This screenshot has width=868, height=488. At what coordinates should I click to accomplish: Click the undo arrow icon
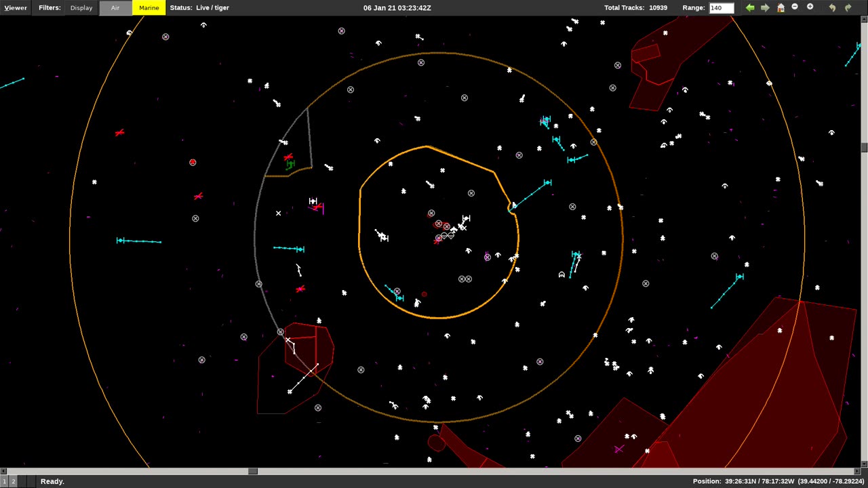[833, 7]
